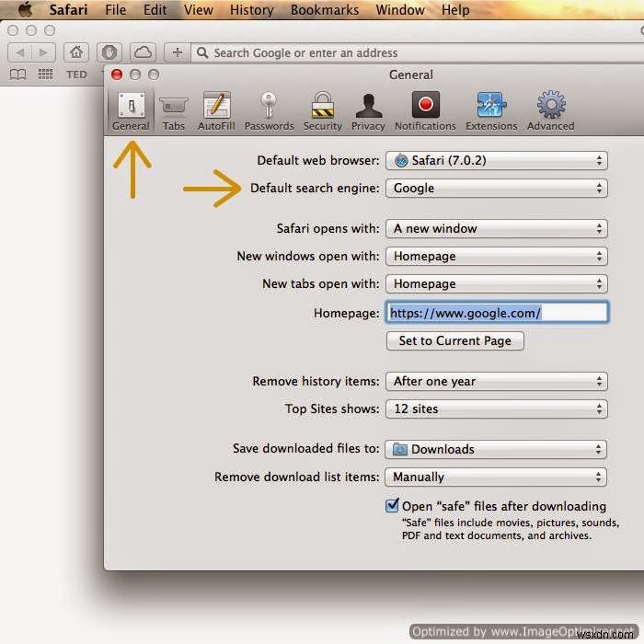This screenshot has height=644, width=644.
Task: Show Top Sites via the grid icon
Action: tap(45, 75)
